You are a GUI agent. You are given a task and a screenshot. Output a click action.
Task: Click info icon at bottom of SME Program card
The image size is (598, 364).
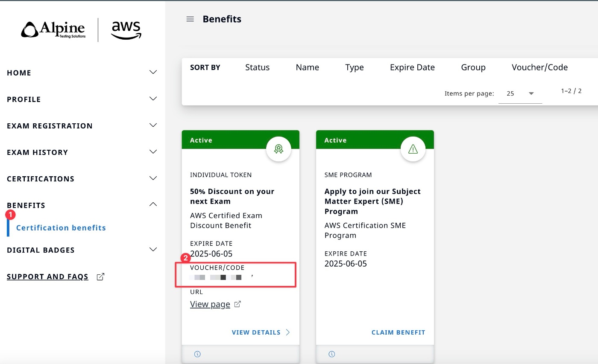click(332, 354)
